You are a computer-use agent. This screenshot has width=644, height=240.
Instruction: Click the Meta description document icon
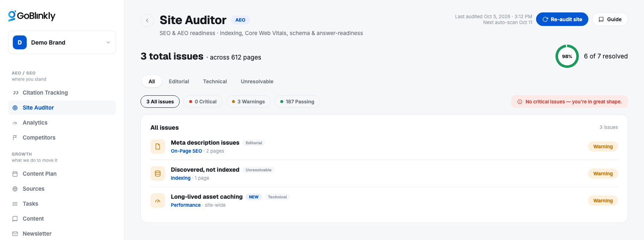(158, 146)
